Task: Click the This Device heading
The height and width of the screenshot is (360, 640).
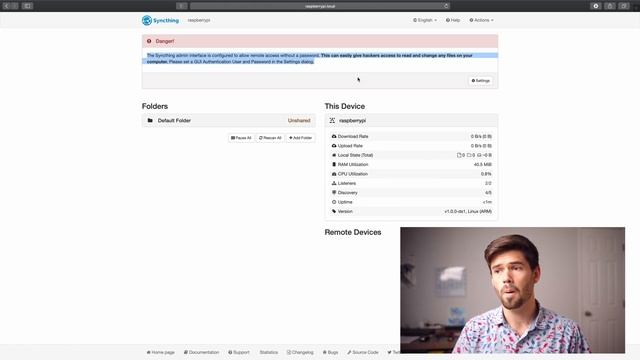Action: (344, 106)
